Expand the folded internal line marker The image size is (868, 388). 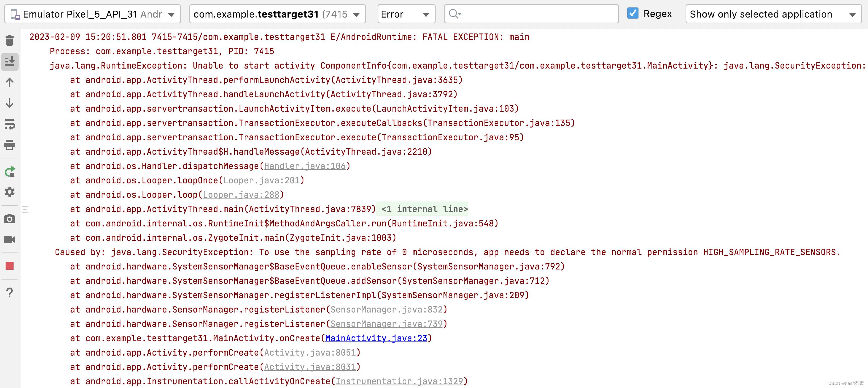click(x=25, y=209)
